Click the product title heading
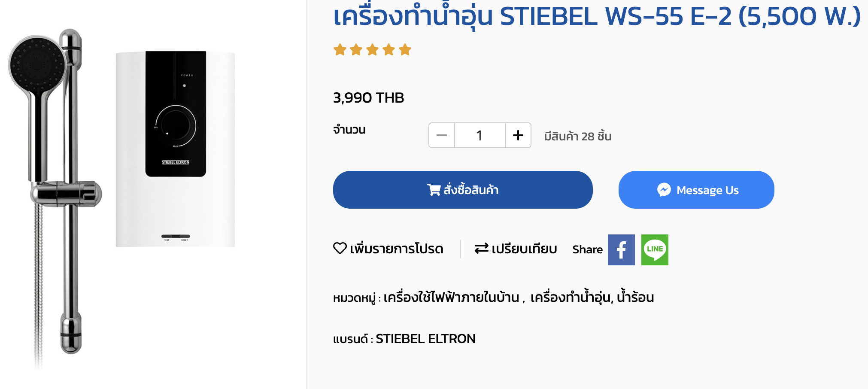 coord(597,17)
